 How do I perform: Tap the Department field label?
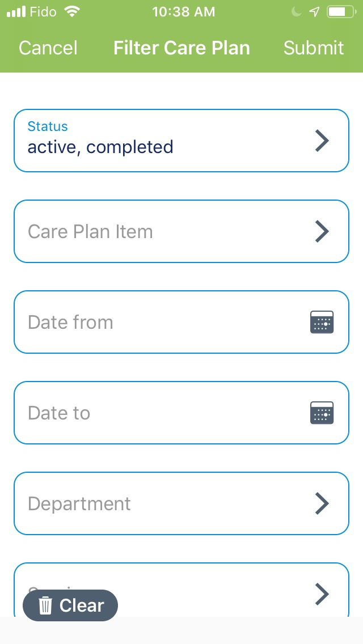pos(79,503)
